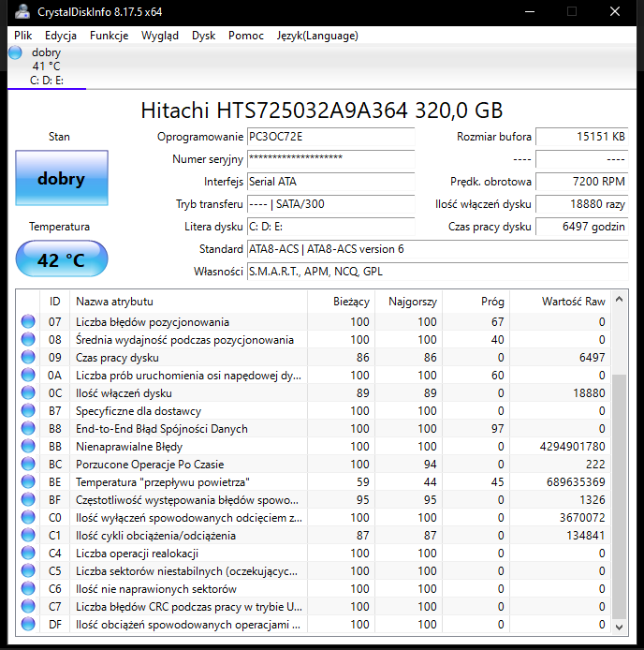Screen dimensions: 644x650
Task: Click the status orb for Nienaprawialne Błędy
Action: pyautogui.click(x=28, y=446)
